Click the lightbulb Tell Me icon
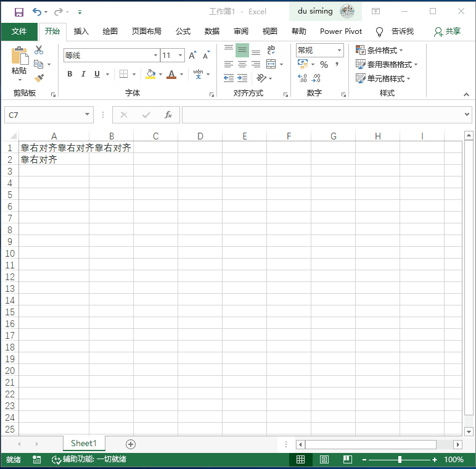 379,31
